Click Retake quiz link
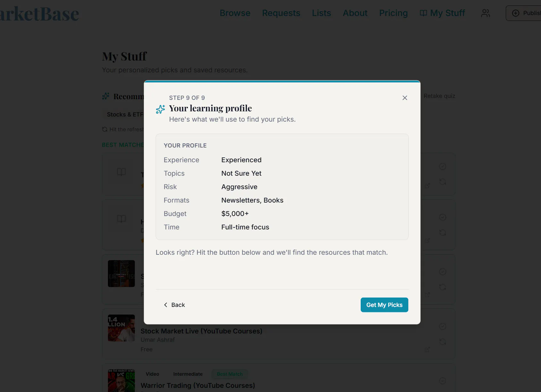 (x=439, y=96)
